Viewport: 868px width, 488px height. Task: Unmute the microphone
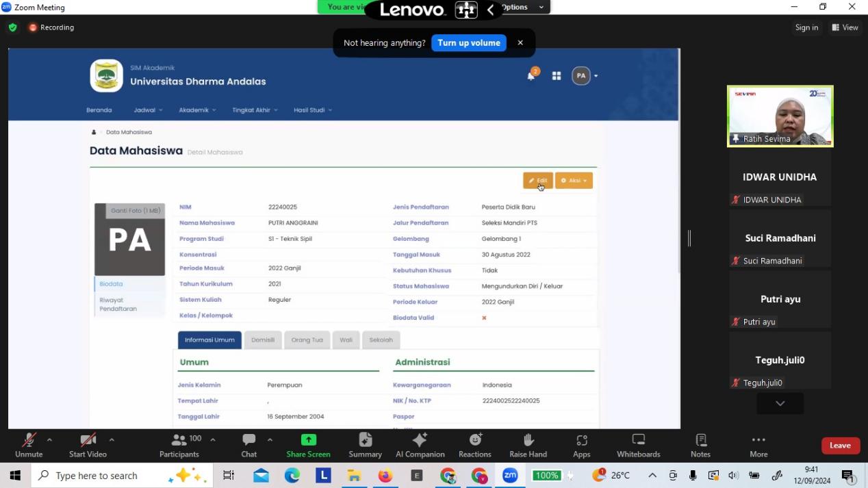(x=29, y=445)
